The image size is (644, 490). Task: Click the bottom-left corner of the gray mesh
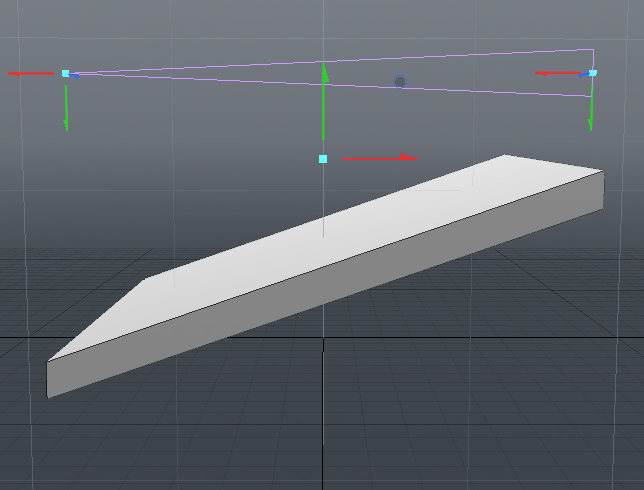pos(49,395)
